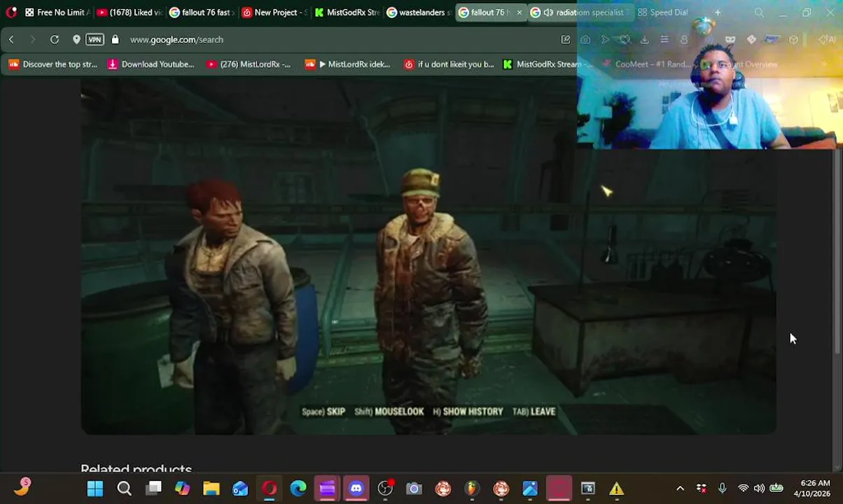Expand the hidden system tray icons

click(680, 489)
